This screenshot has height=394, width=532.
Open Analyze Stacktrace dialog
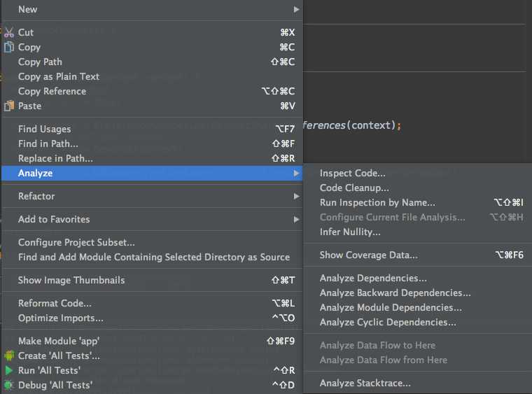[365, 383]
